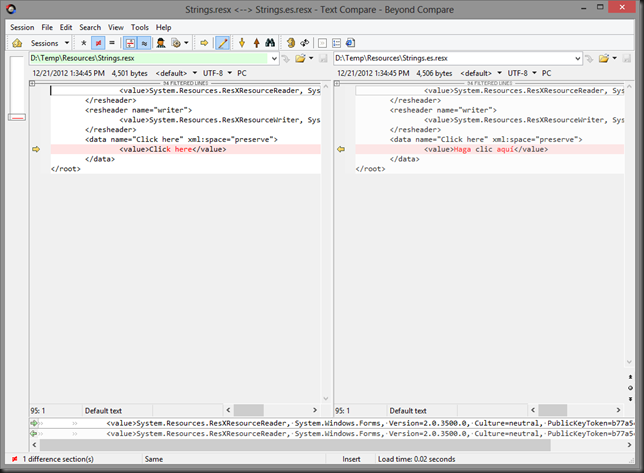The width and height of the screenshot is (644, 473).
Task: Click the Swap Sides icon
Action: point(305,43)
